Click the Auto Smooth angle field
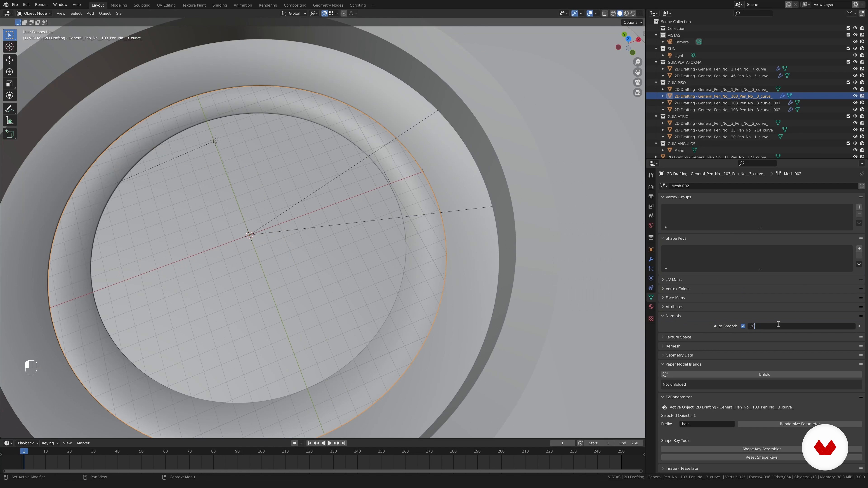Screen dimensions: 868x488 pos(801,326)
